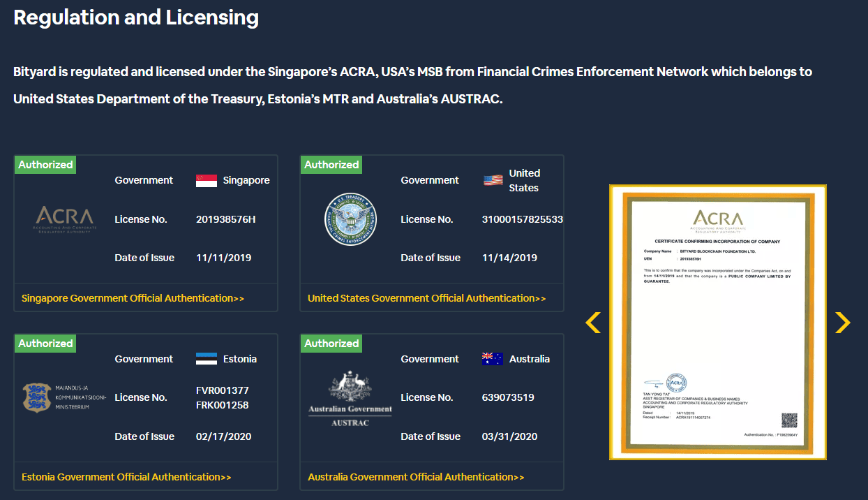868x500 pixels.
Task: Click the Authorized badge on United States card
Action: tap(331, 165)
